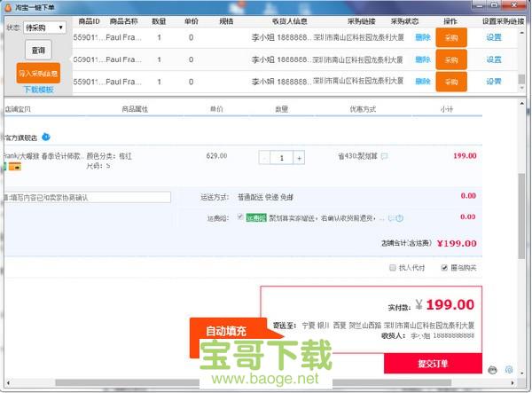Viewport: 532px width, 393px height.
Task: Click the 淘宝一键下单 title bar app icon
Action: click(x=7, y=7)
